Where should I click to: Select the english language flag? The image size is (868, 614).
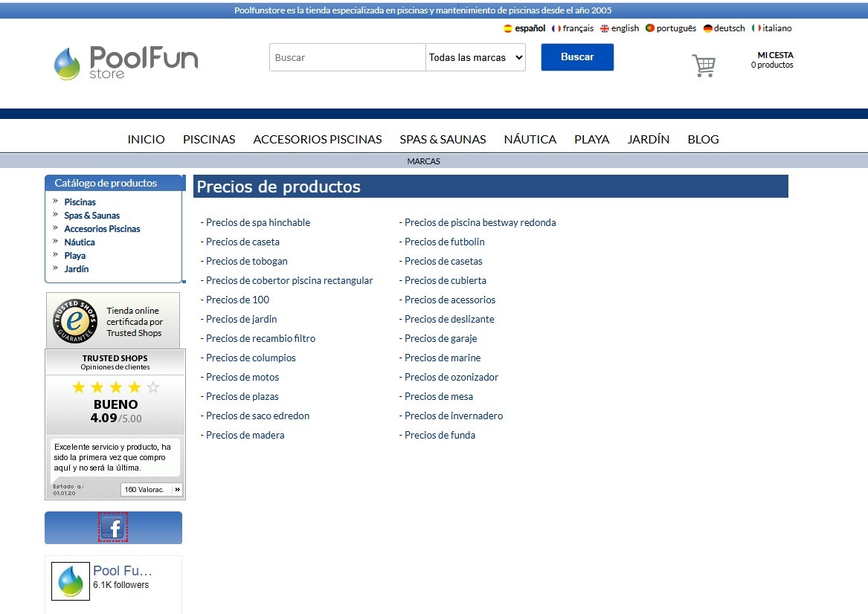tap(620, 28)
